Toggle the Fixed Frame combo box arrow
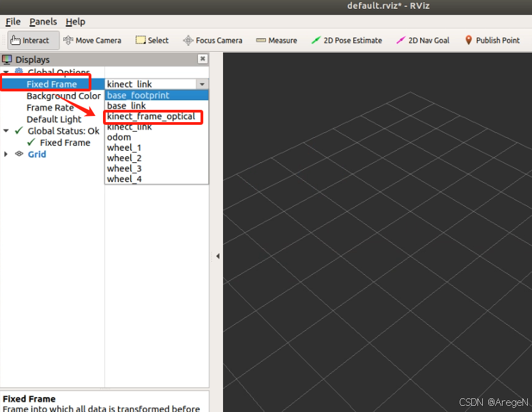The width and height of the screenshot is (532, 412). point(202,84)
